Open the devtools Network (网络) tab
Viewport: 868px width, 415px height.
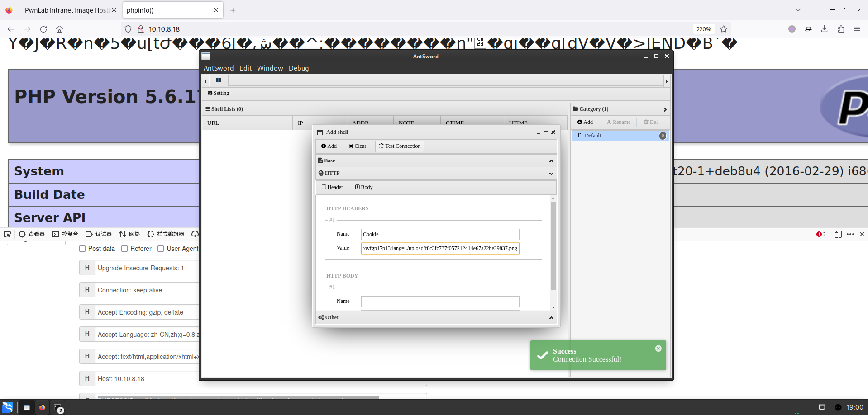click(129, 234)
